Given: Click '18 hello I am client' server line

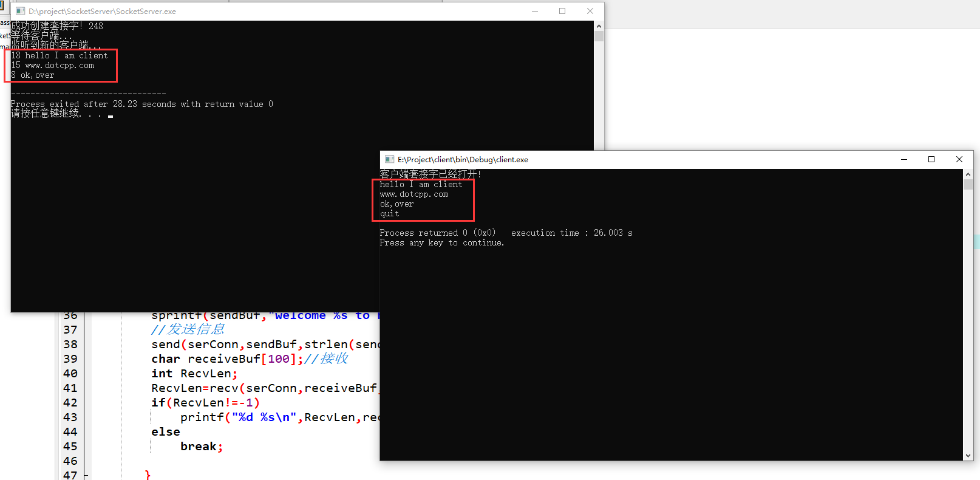Looking at the screenshot, I should 60,55.
